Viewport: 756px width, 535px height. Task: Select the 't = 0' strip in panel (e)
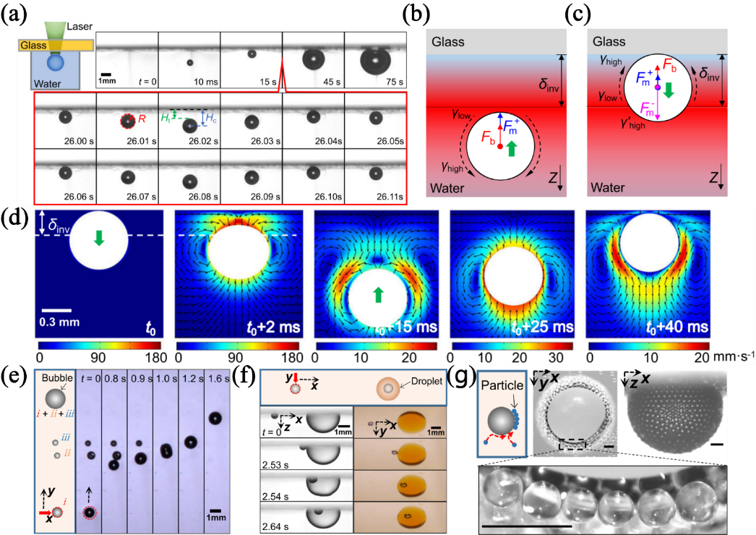pos(89,451)
